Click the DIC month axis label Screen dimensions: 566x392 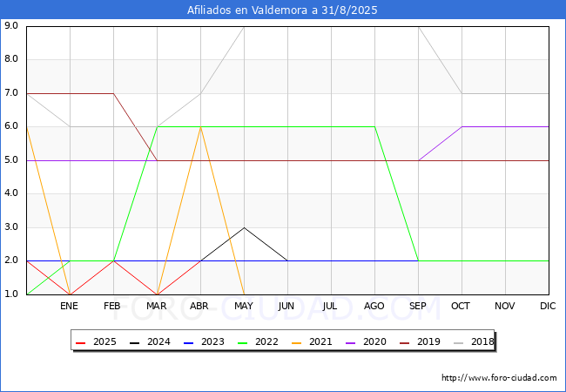click(x=548, y=306)
